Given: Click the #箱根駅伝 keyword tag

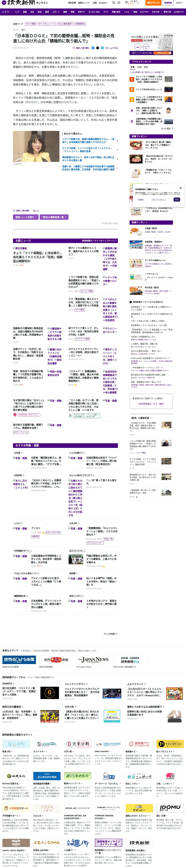Looking at the screenshot, I should click(80, 24).
